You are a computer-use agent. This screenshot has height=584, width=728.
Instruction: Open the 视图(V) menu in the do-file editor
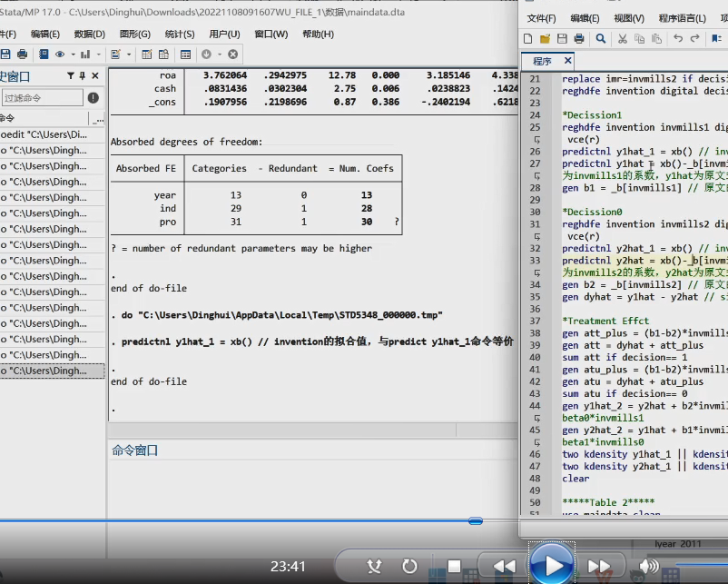coord(629,18)
